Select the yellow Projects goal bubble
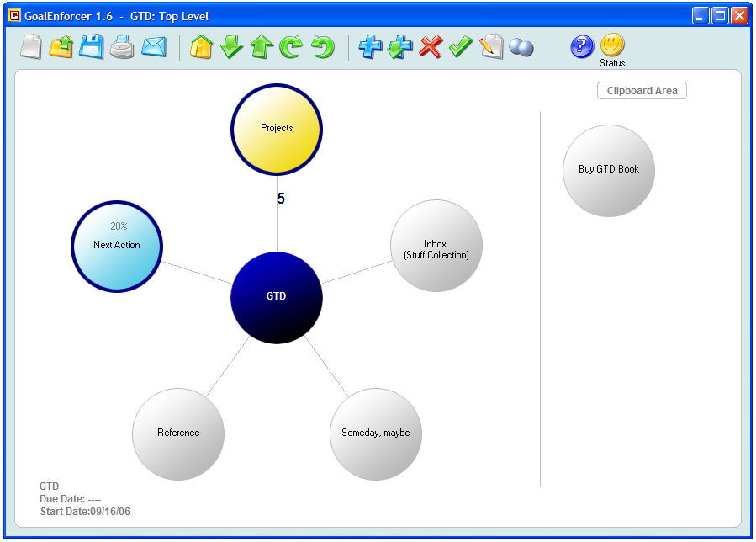 tap(277, 130)
